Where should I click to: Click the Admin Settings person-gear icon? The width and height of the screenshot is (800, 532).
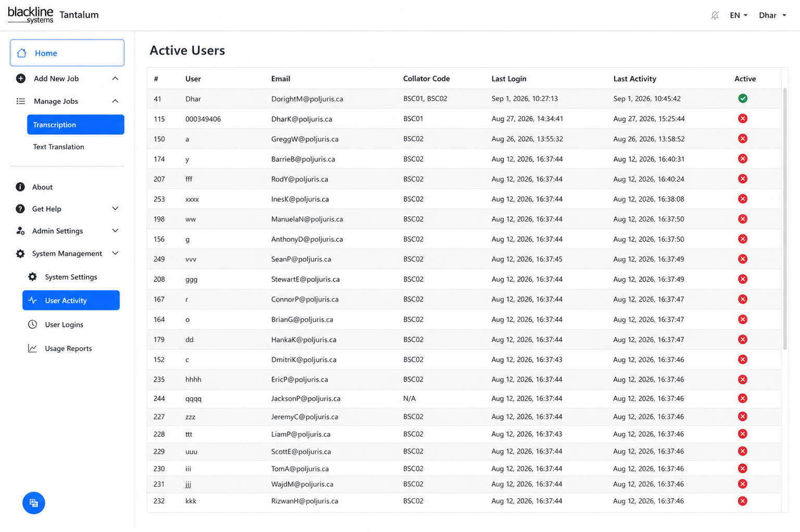point(20,231)
